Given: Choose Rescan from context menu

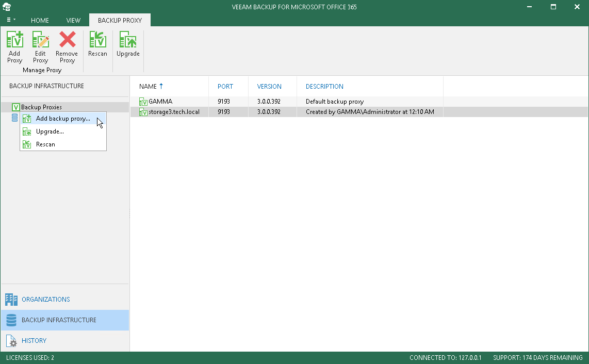Looking at the screenshot, I should (x=63, y=144).
